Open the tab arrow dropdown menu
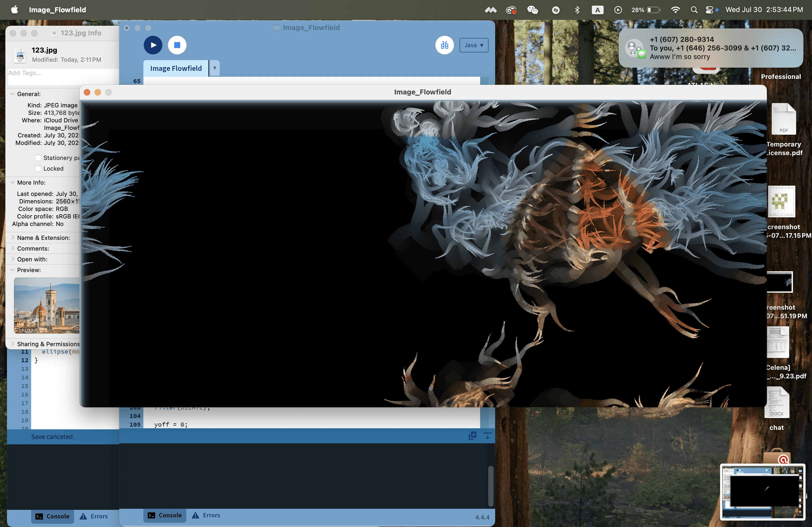The image size is (812, 527). point(215,68)
